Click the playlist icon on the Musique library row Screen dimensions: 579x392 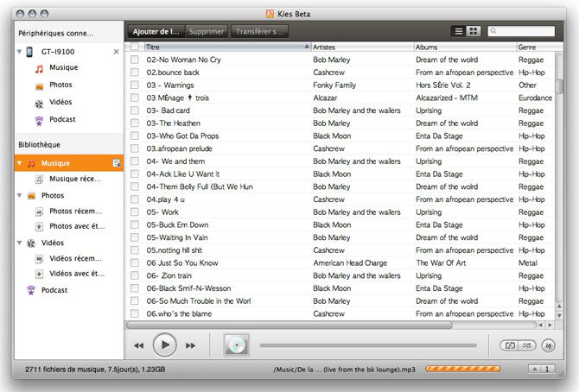117,163
